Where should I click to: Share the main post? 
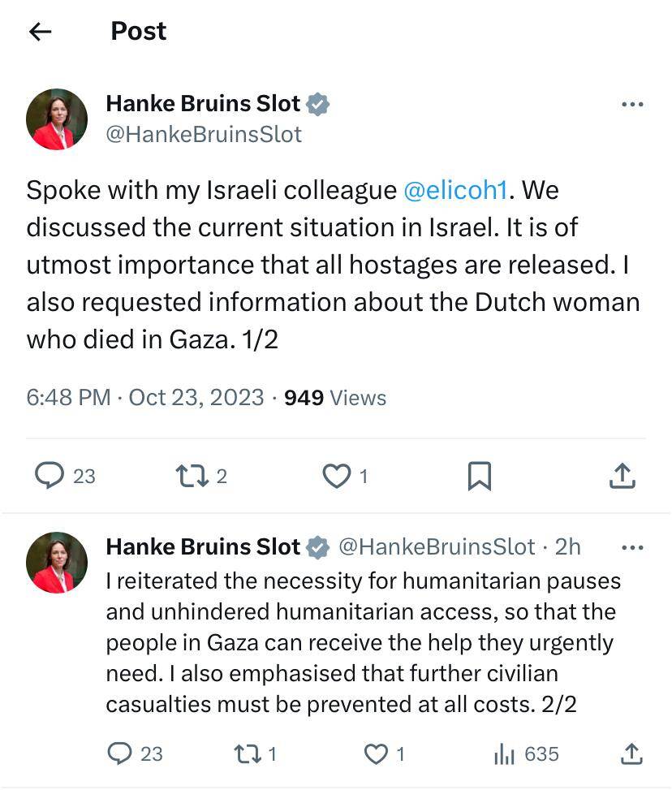point(622,476)
